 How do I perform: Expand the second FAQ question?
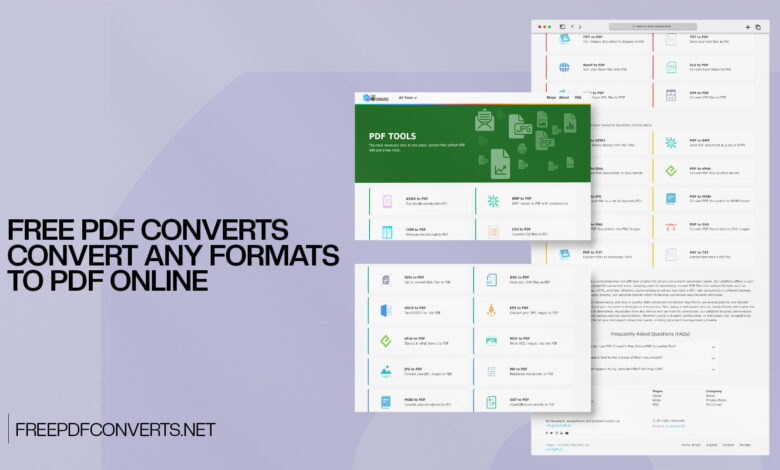click(x=713, y=358)
